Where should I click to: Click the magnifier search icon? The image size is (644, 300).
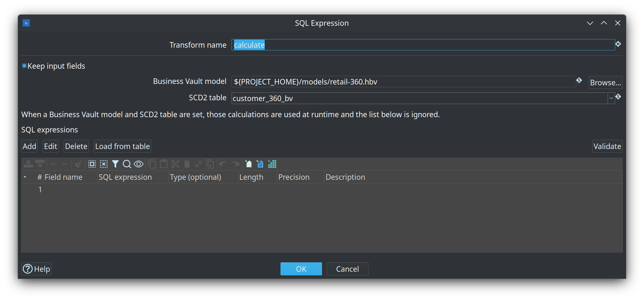[x=127, y=164]
